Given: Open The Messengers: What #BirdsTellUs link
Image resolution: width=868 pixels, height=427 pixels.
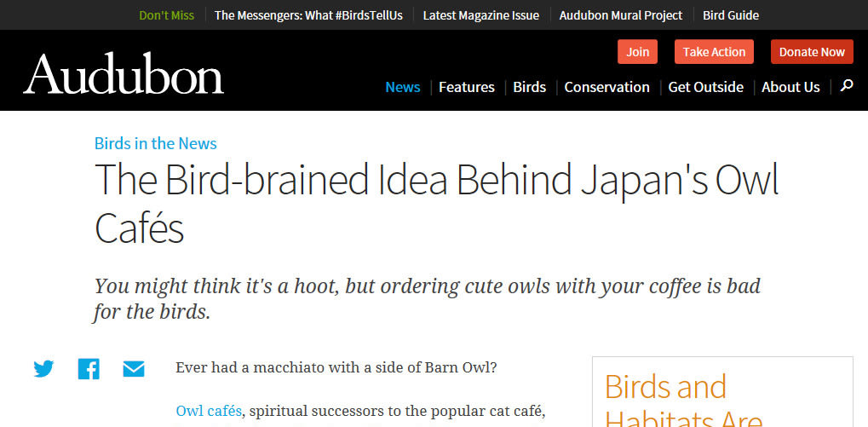Looking at the screenshot, I should click(x=309, y=15).
